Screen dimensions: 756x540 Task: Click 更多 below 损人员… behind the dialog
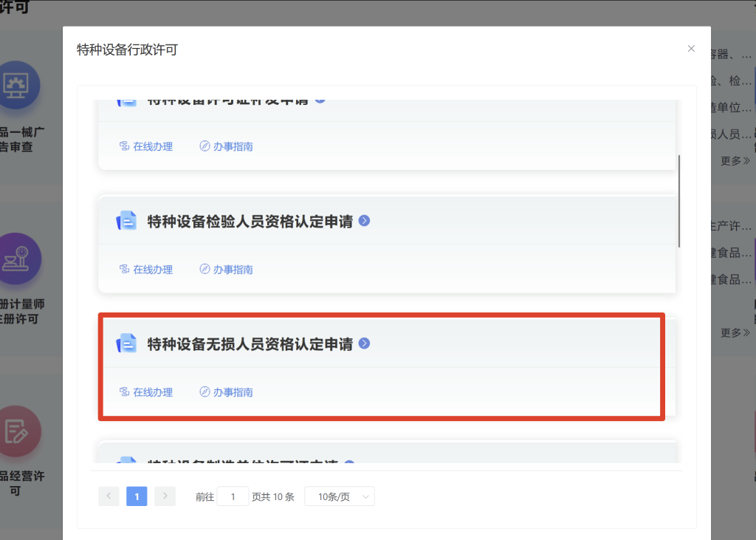735,161
